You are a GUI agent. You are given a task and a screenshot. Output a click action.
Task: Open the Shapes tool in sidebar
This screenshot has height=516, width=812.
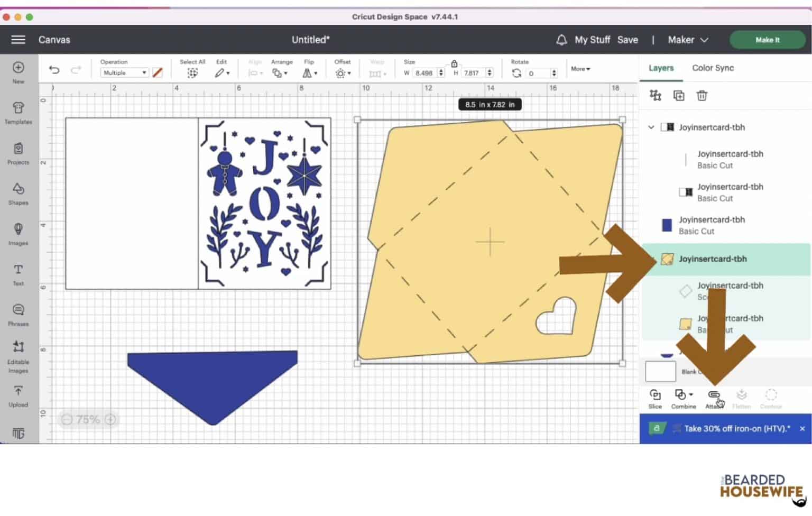click(x=18, y=193)
